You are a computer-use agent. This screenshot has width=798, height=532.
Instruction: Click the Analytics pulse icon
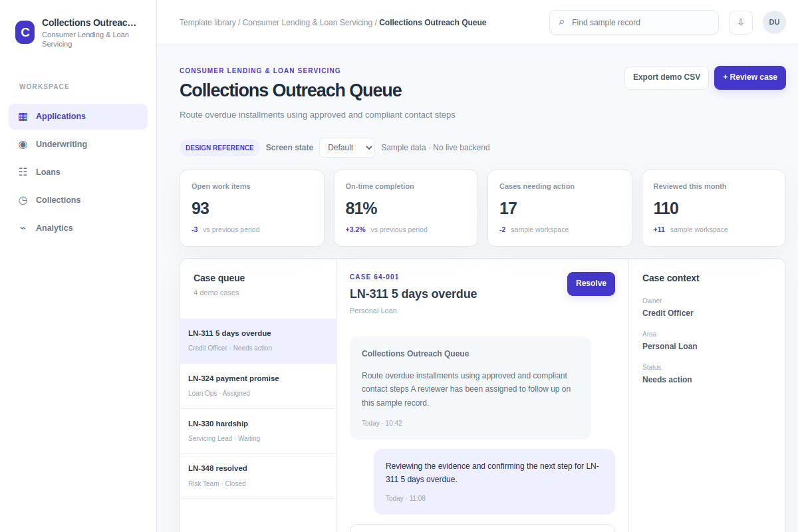pos(23,228)
